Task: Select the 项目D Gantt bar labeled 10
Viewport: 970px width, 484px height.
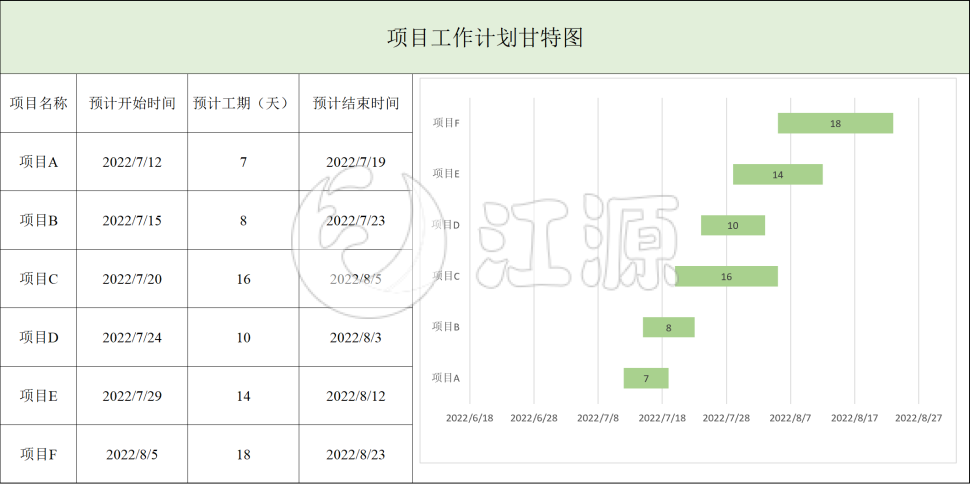Action: coord(733,225)
